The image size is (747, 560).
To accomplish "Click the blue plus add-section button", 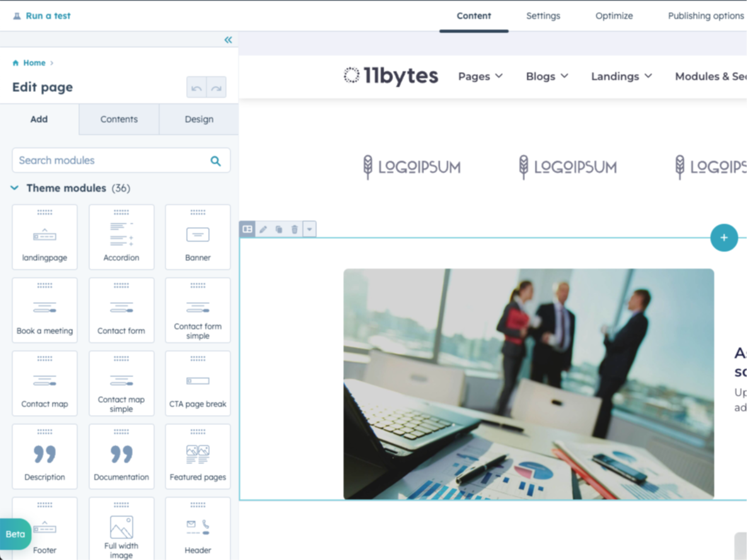I will 724,238.
